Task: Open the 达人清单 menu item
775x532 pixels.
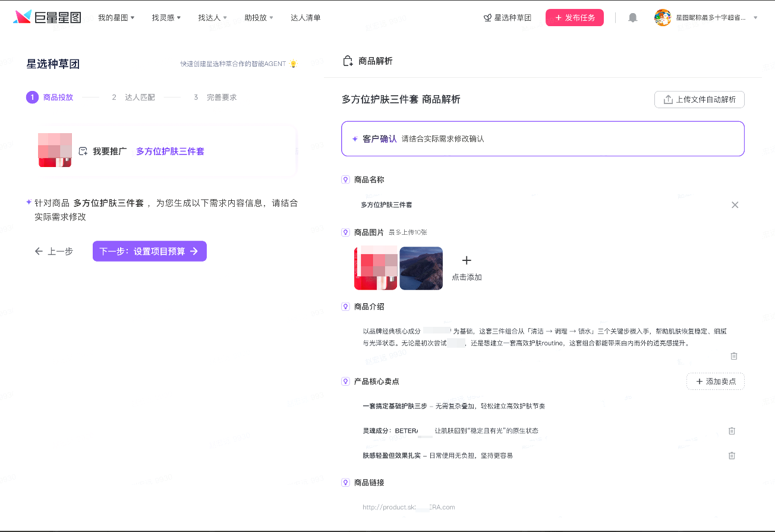Action: 305,18
